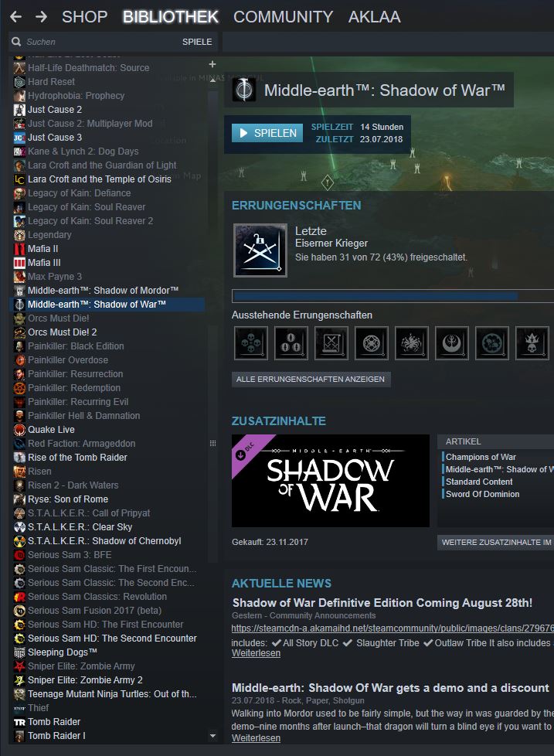The width and height of the screenshot is (554, 756).
Task: Click Shadow of War game logo icon
Action: coord(243,90)
